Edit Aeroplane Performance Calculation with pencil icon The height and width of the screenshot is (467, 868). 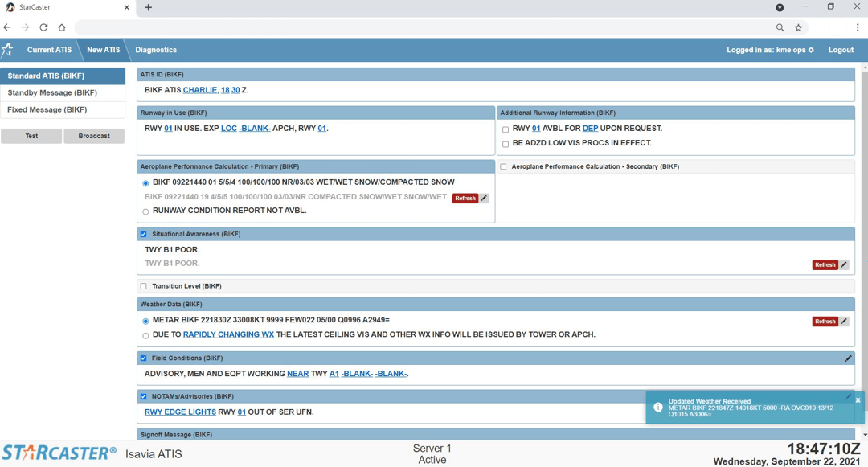tap(485, 198)
